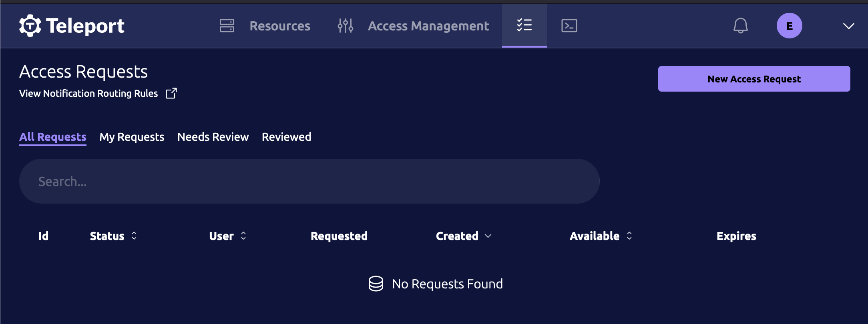Click the Access Management sliders icon

click(345, 26)
